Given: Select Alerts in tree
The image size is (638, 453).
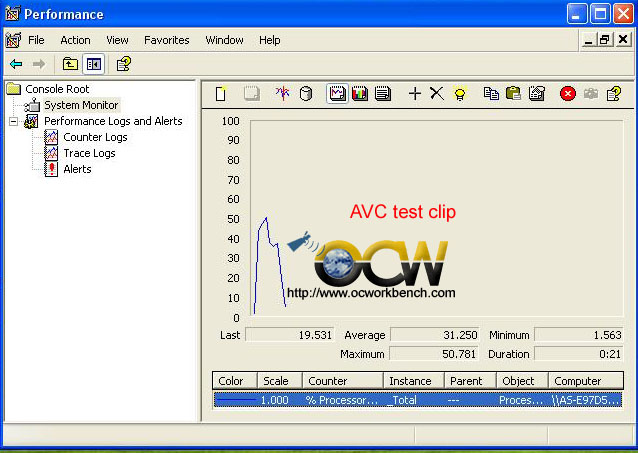Looking at the screenshot, I should (x=77, y=169).
